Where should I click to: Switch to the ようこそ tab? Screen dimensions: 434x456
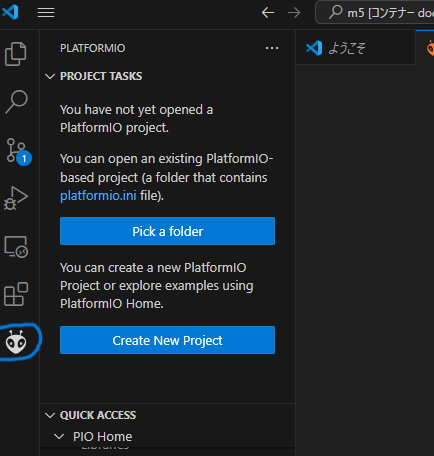click(x=355, y=48)
